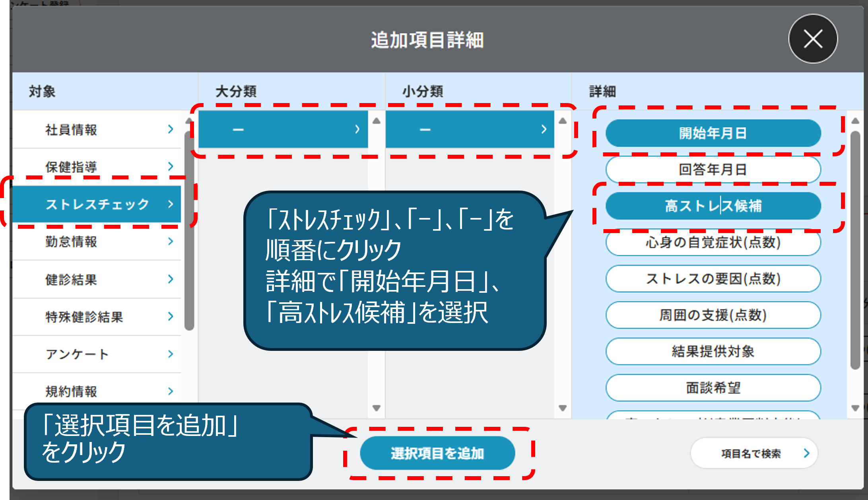Expand 社員情報 chevron arrow
Image resolution: width=868 pixels, height=500 pixels.
(171, 129)
